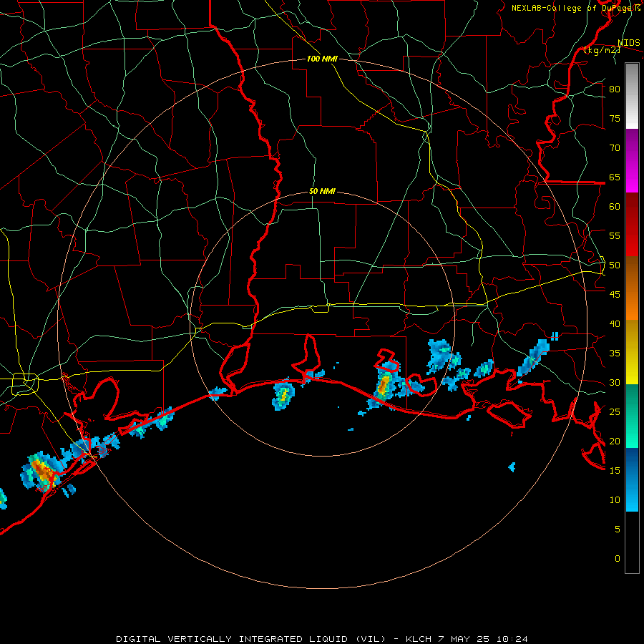Click the '0' scale value label
Screen dimensions: 644x644
[x=618, y=559]
